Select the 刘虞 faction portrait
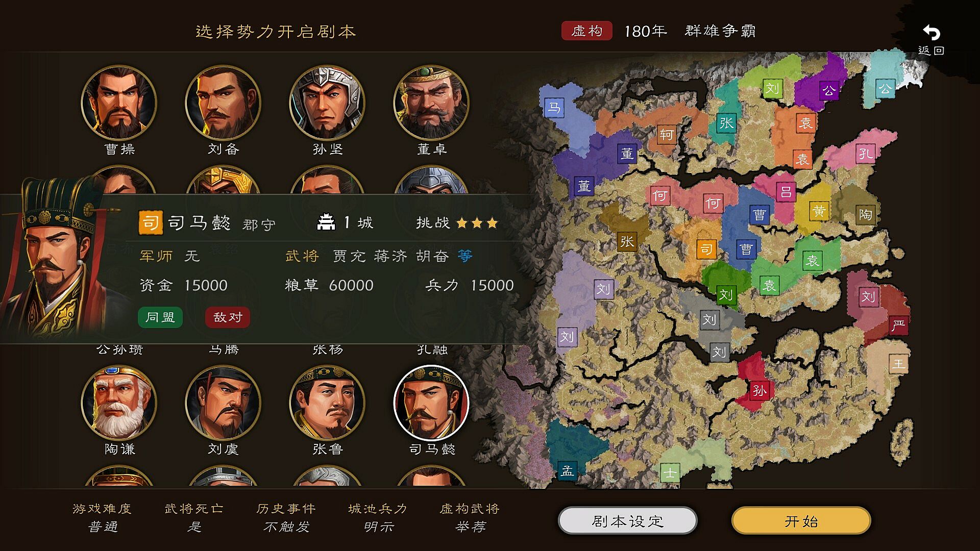This screenshot has height=551, width=980. coord(223,403)
